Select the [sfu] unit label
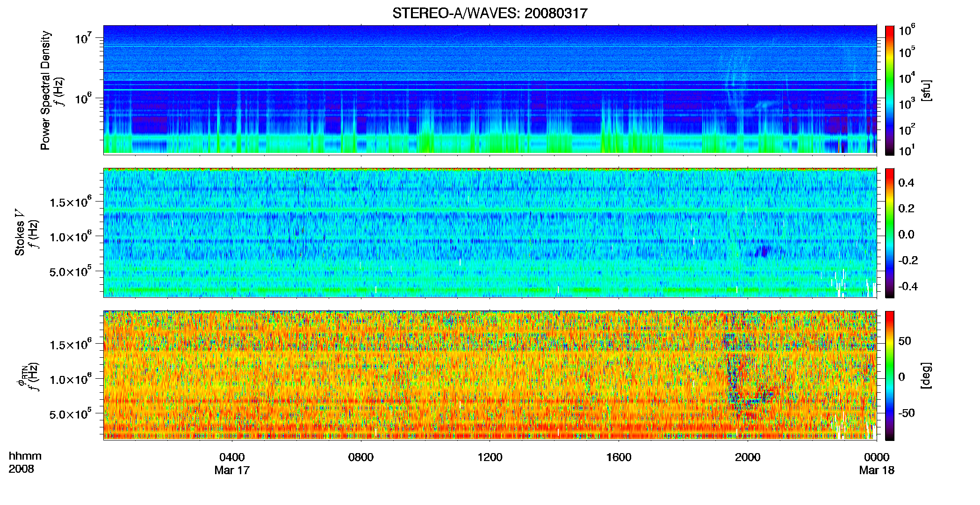 926,90
